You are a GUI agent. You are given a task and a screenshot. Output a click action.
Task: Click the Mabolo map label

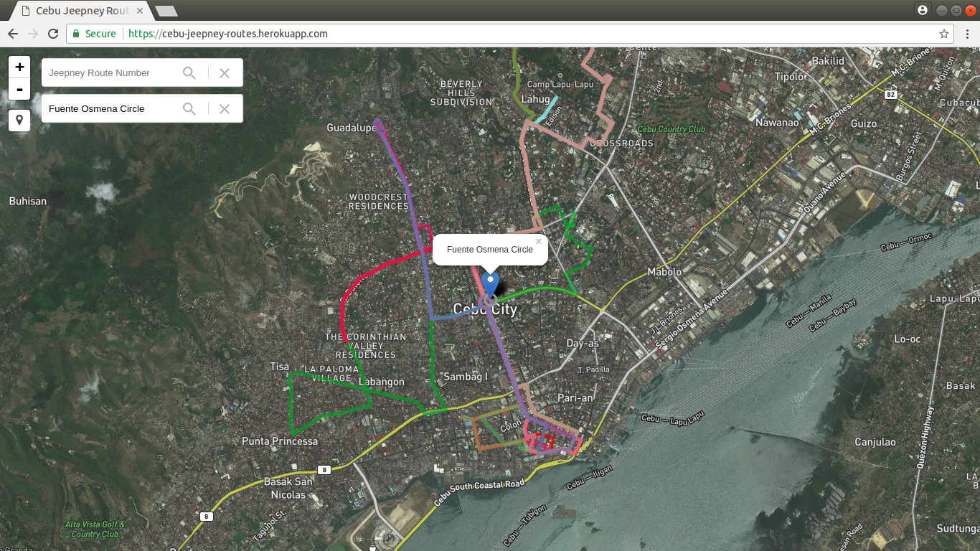pyautogui.click(x=664, y=272)
